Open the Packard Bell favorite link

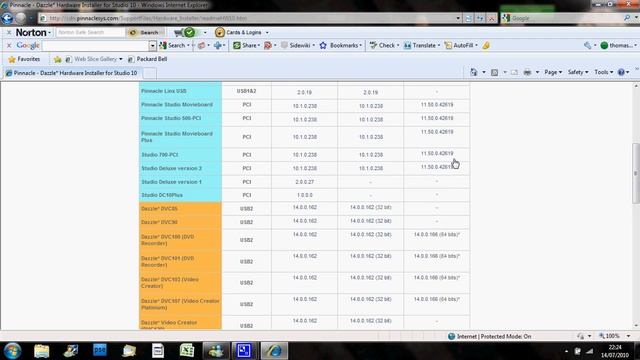147,59
